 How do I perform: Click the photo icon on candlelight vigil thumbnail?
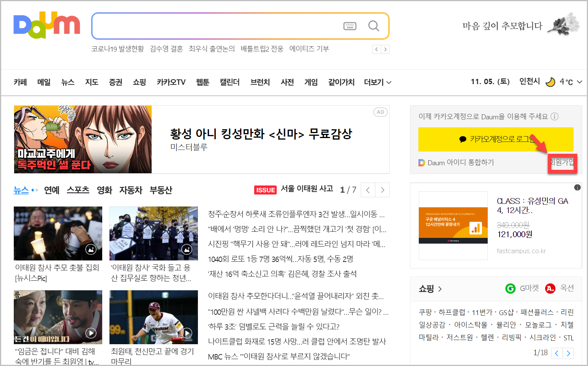(91, 250)
